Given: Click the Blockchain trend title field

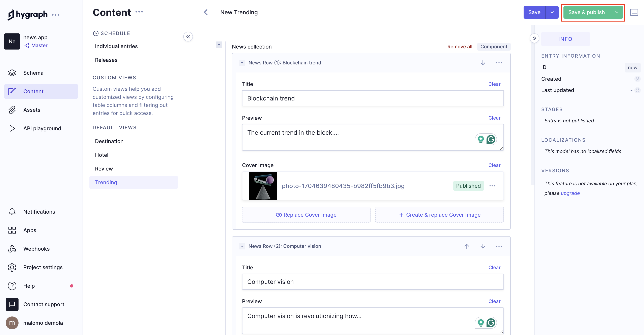Looking at the screenshot, I should [373, 98].
